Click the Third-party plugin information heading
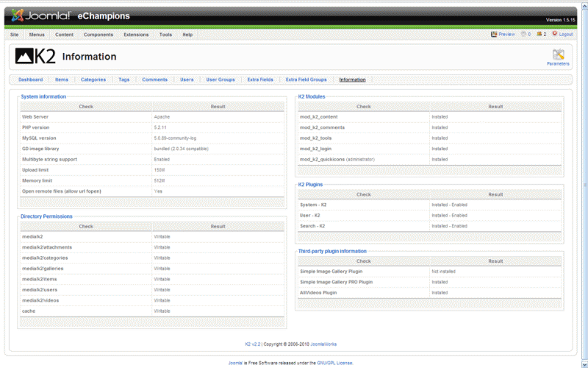Image resolution: width=588 pixels, height=368 pixels. tap(332, 251)
